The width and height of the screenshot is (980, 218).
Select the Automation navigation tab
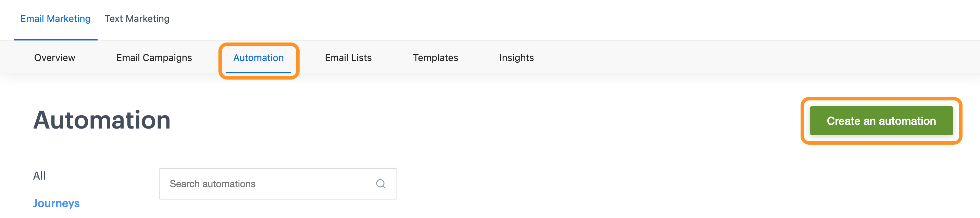click(x=258, y=58)
